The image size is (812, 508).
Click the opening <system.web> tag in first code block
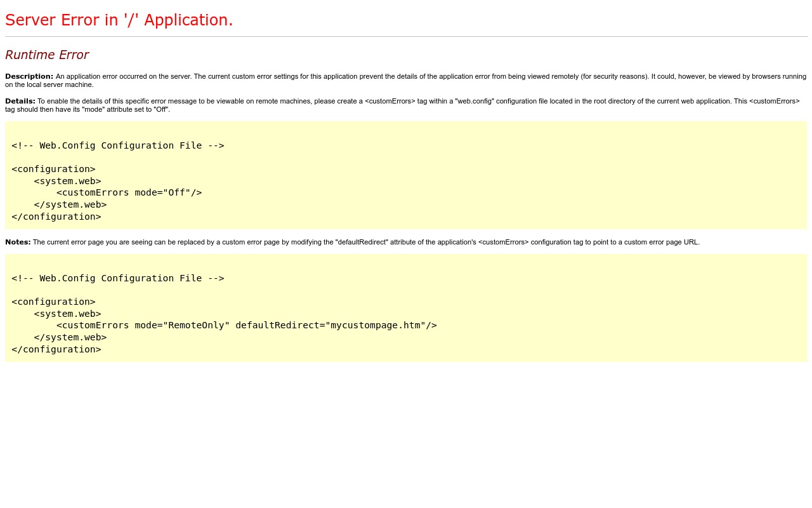click(67, 181)
